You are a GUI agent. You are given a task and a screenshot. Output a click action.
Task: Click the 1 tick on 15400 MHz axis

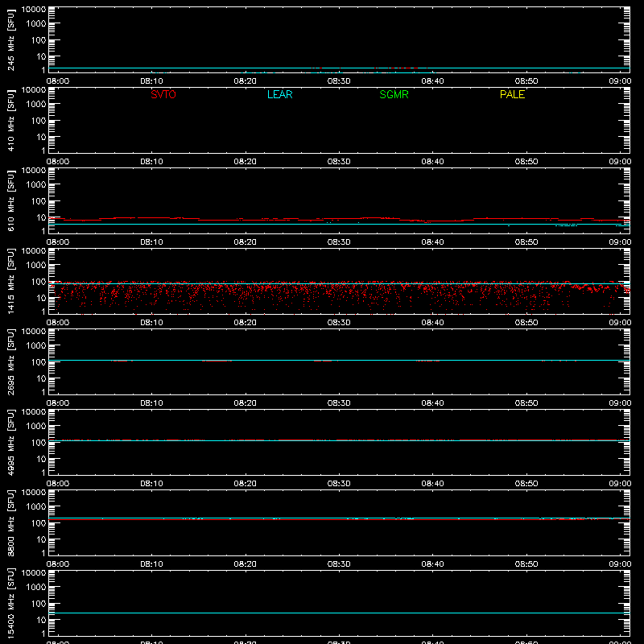pyautogui.click(x=43, y=634)
